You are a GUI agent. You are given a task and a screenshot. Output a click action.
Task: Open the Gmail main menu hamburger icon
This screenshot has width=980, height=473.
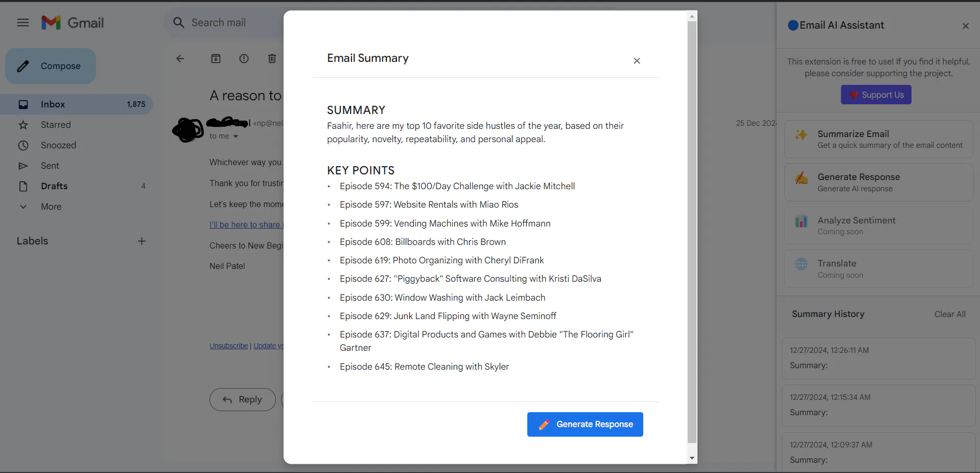[x=23, y=22]
